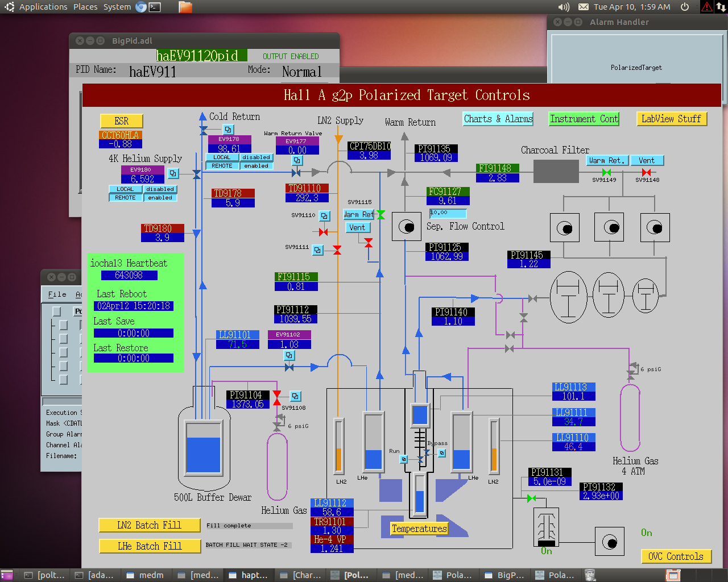The height and width of the screenshot is (582, 728).
Task: Click the small icon next to Run
Action: (x=404, y=459)
